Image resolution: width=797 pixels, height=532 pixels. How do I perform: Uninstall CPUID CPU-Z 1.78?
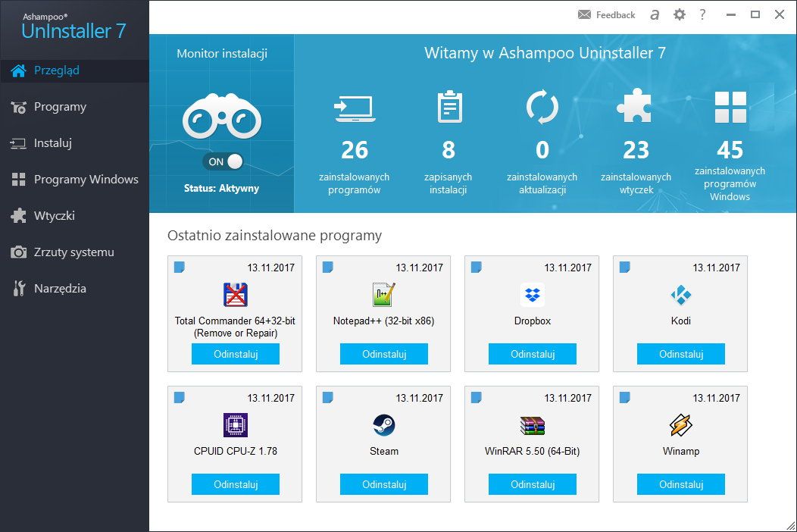tap(236, 484)
